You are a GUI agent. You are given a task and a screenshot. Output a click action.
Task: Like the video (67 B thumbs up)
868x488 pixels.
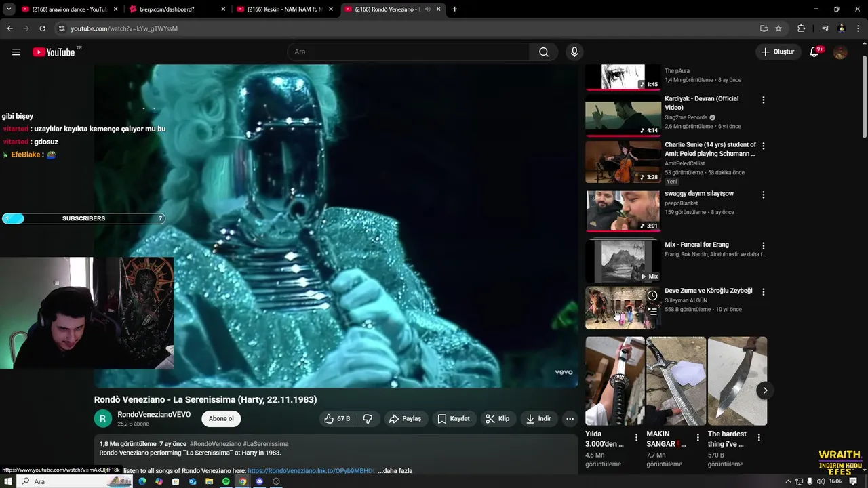pos(337,419)
